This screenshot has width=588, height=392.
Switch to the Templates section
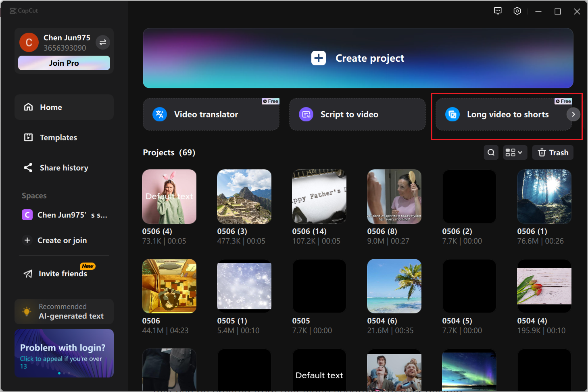coord(58,137)
